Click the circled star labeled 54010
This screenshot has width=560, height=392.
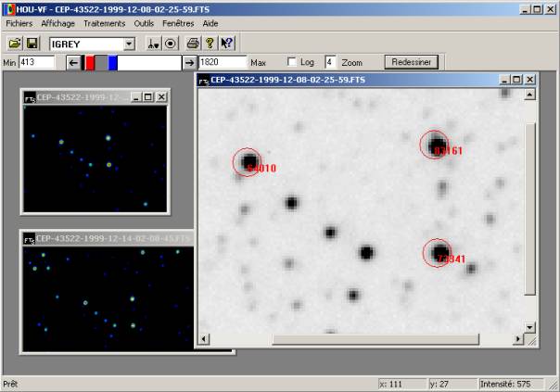click(x=248, y=162)
